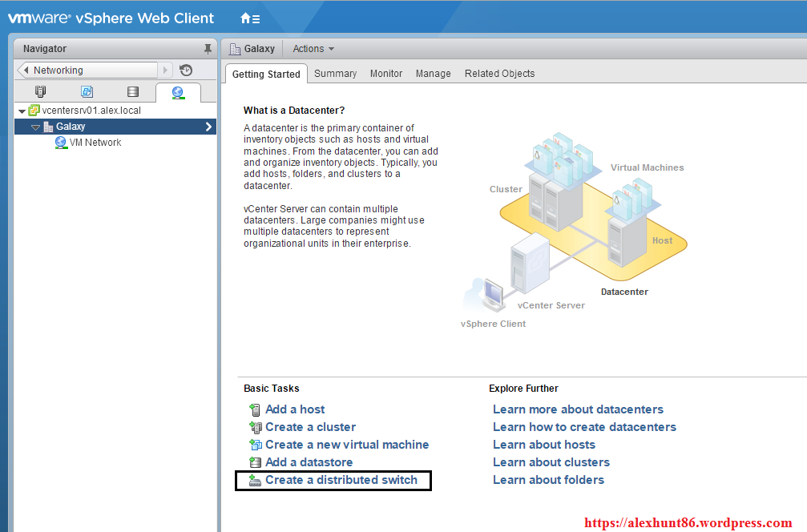Click Create a new virtual machine
The height and width of the screenshot is (532, 807).
coord(347,445)
